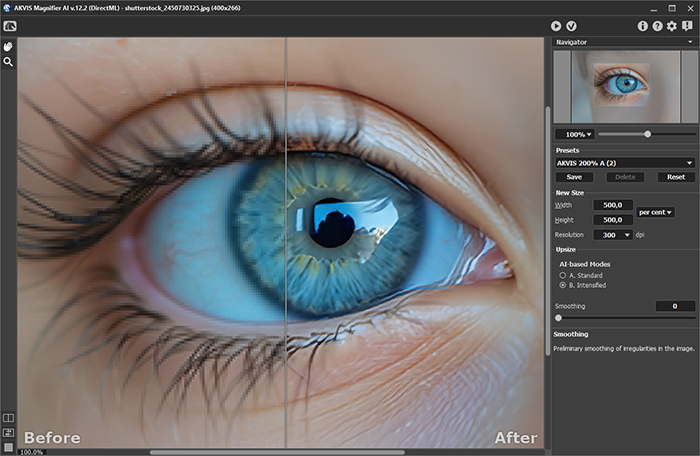Click the Width input field
Screen dimensions: 700x456
point(613,205)
